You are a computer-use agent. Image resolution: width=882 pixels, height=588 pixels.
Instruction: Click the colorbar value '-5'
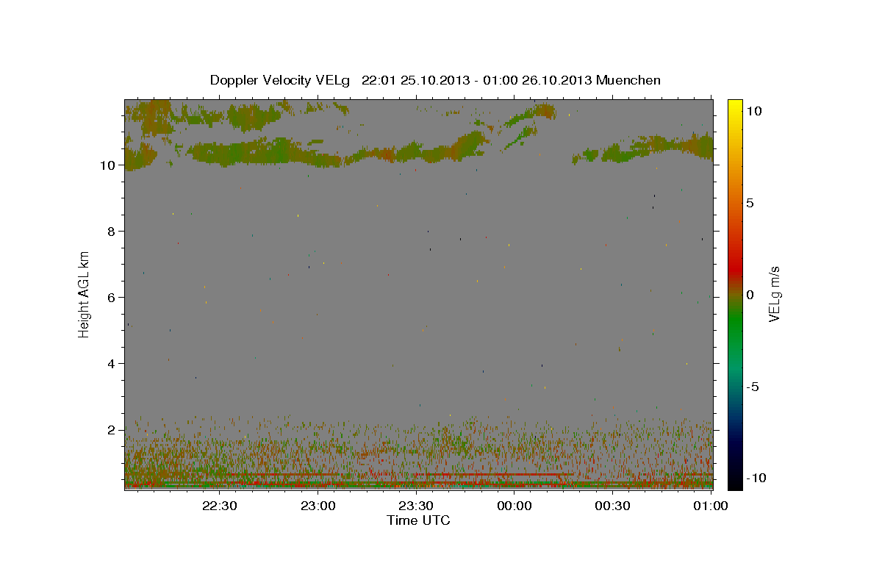[x=753, y=387]
